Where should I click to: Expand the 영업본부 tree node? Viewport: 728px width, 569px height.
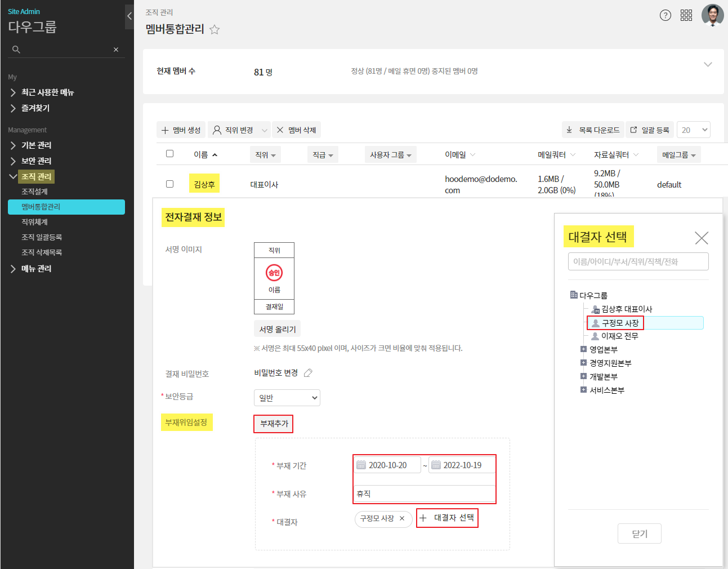[583, 349]
